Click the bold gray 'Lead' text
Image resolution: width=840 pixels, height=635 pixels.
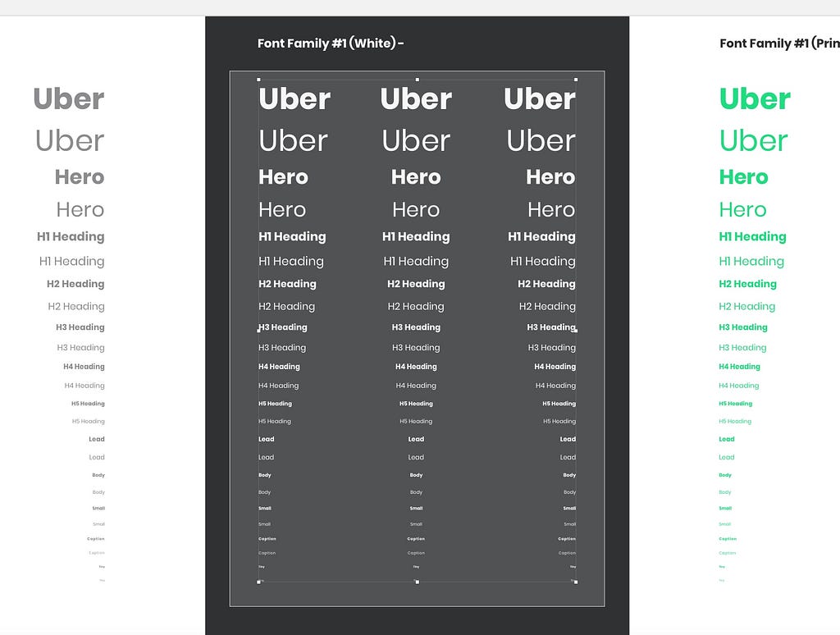click(97, 439)
